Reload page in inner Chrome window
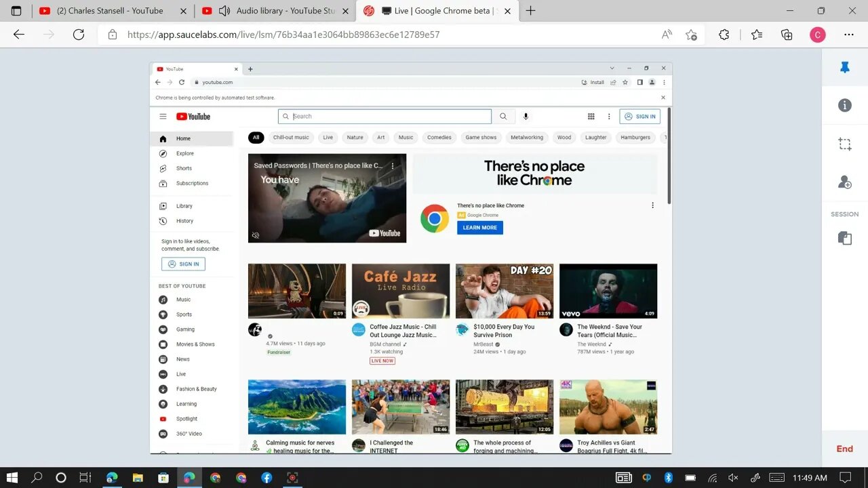The height and width of the screenshot is (488, 868). point(182,82)
